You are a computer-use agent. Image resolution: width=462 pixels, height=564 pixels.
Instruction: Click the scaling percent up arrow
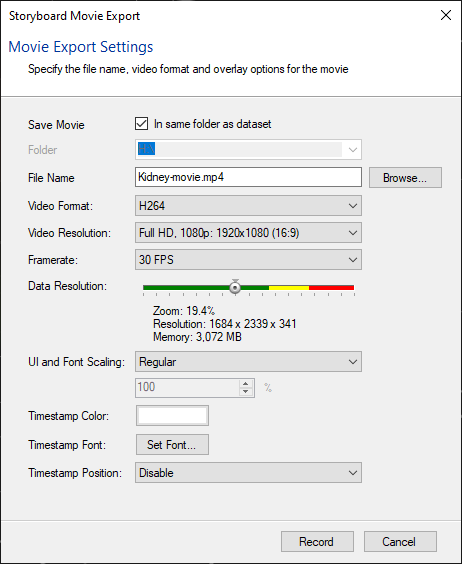click(x=245, y=384)
